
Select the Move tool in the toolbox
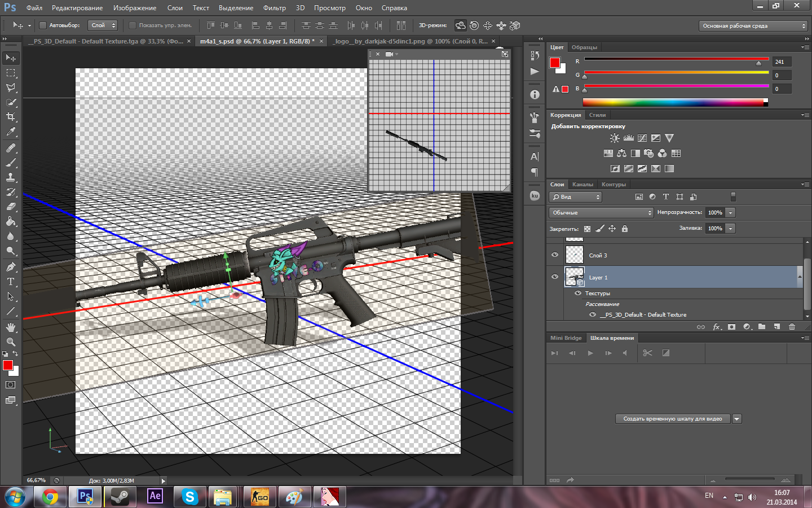point(11,58)
